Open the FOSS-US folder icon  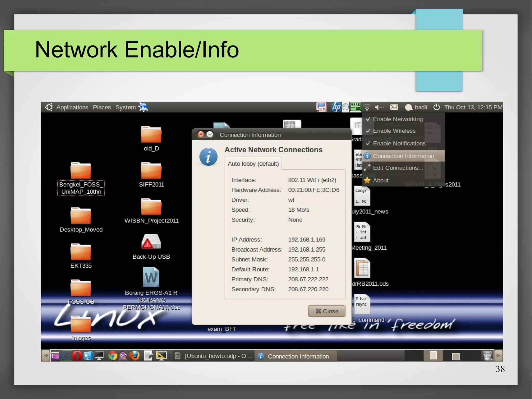(x=81, y=288)
